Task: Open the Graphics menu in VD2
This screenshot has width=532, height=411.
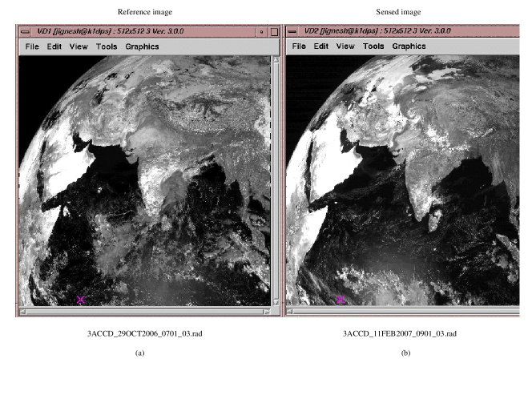Action: point(409,46)
